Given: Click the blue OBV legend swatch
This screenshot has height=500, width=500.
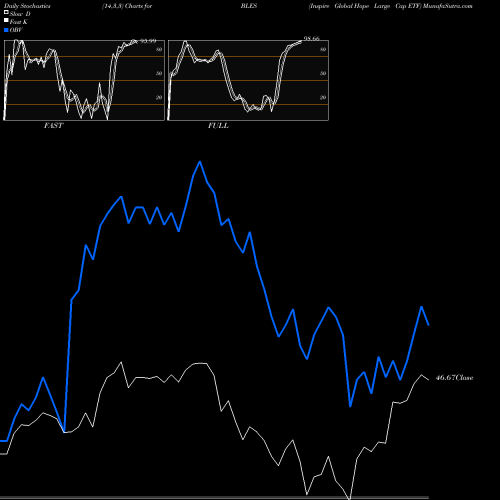Looking at the screenshot, I should pyautogui.click(x=6, y=30).
